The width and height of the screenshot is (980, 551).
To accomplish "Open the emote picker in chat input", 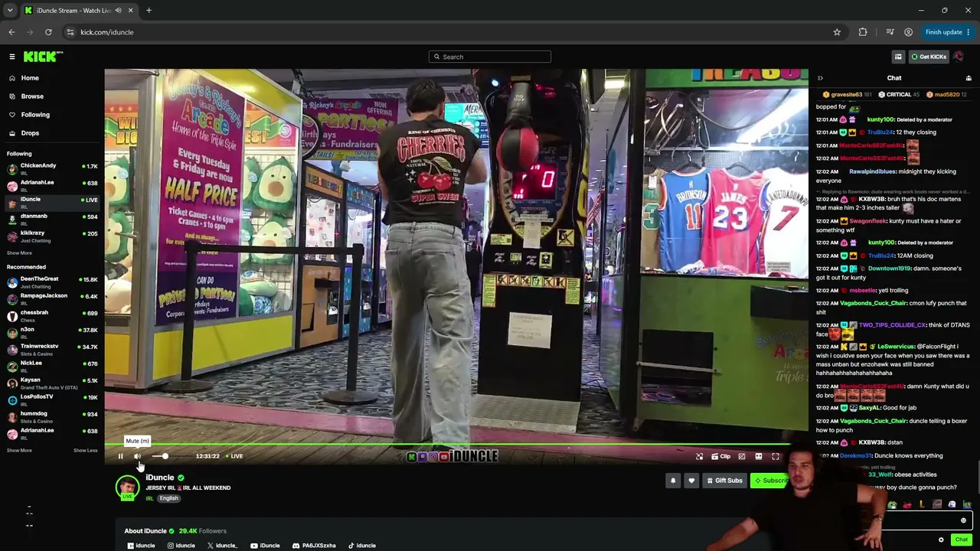I will point(964,520).
